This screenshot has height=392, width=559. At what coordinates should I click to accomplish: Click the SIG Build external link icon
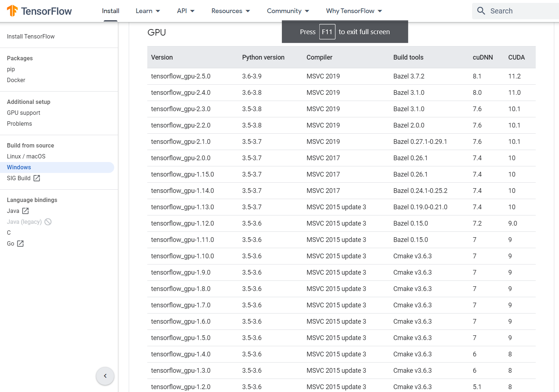coord(37,178)
